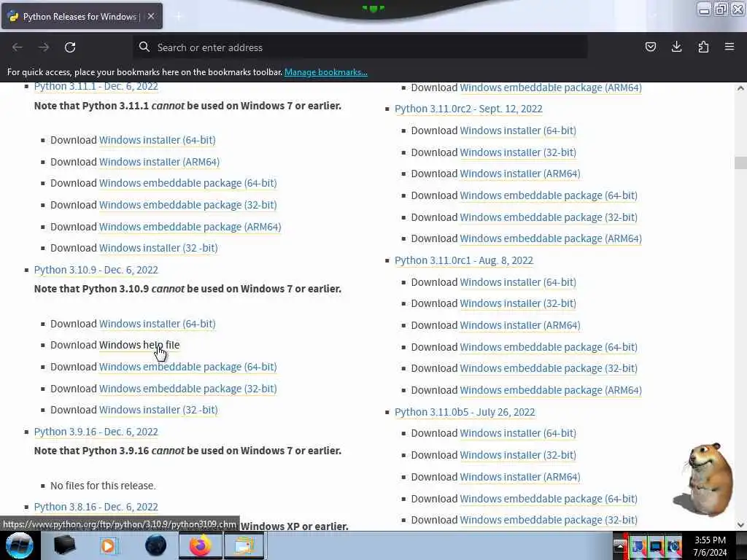747x560 pixels.
Task: Open the file window taskbar icon next to Firefox
Action: point(244,545)
